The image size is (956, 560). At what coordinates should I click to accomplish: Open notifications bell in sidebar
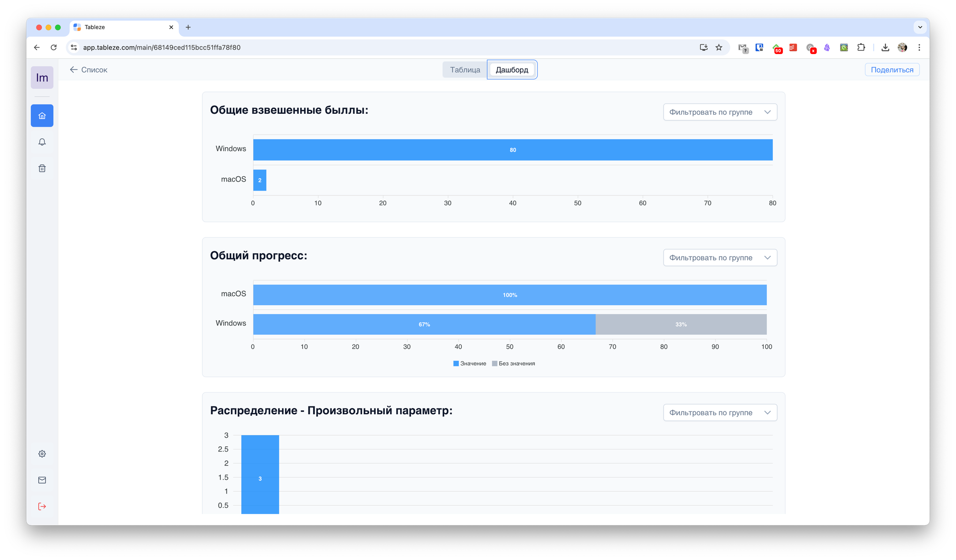42,142
